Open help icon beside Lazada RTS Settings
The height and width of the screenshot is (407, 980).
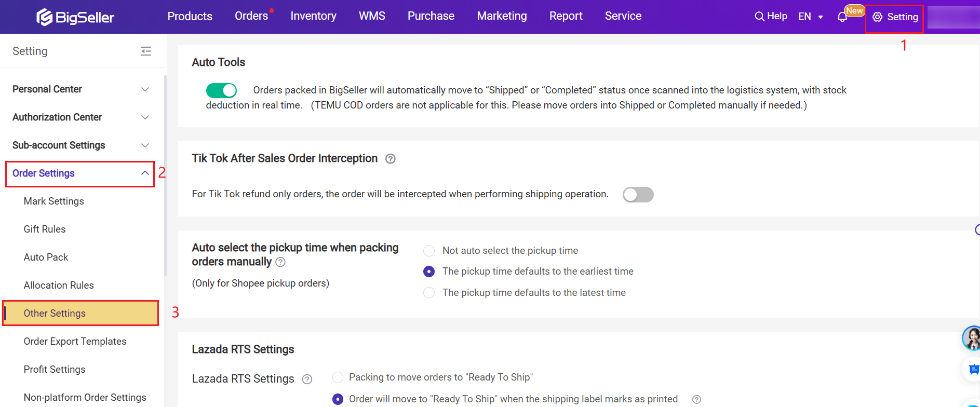[x=307, y=379]
